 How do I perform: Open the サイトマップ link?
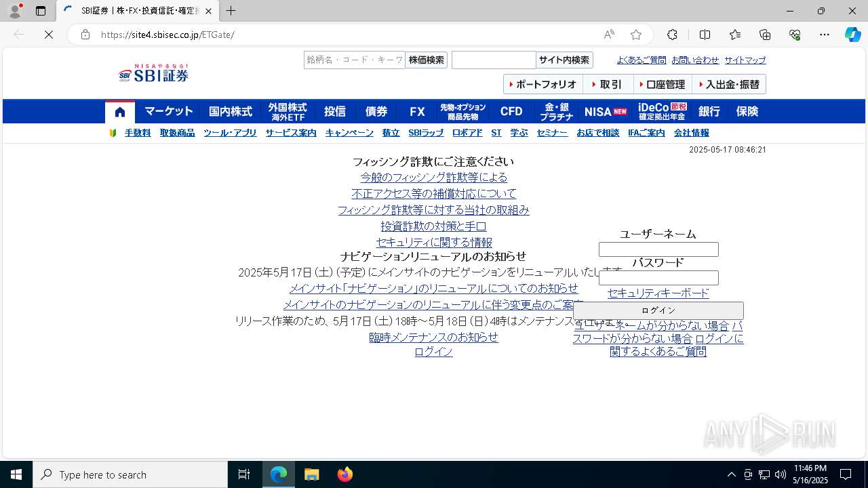point(745,60)
